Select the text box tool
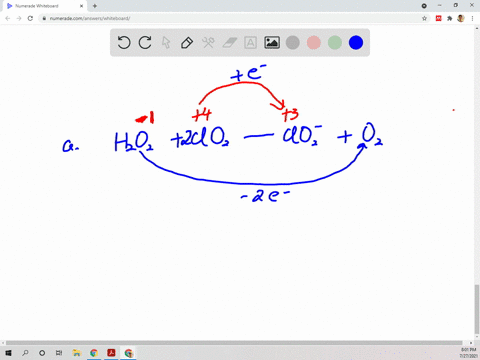 (x=250, y=43)
